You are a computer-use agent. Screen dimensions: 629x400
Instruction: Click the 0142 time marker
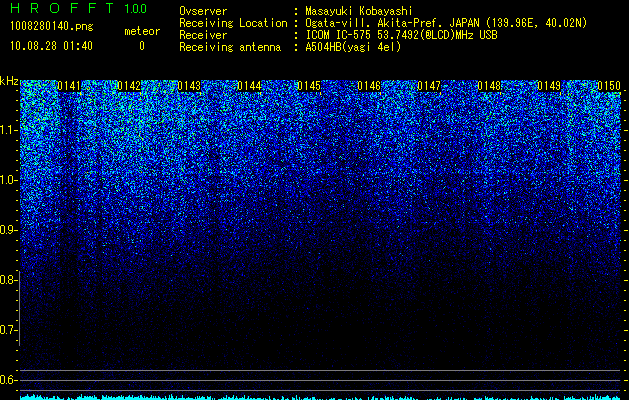pos(129,86)
